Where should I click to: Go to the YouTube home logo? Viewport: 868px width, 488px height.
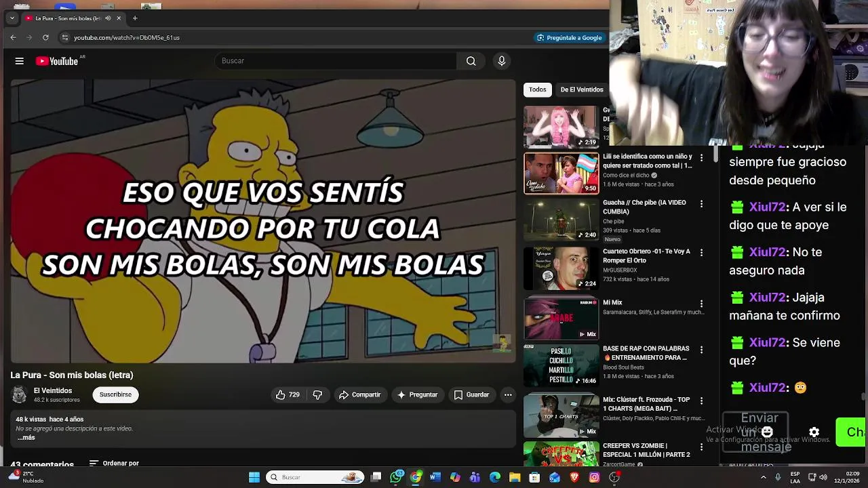coord(57,61)
